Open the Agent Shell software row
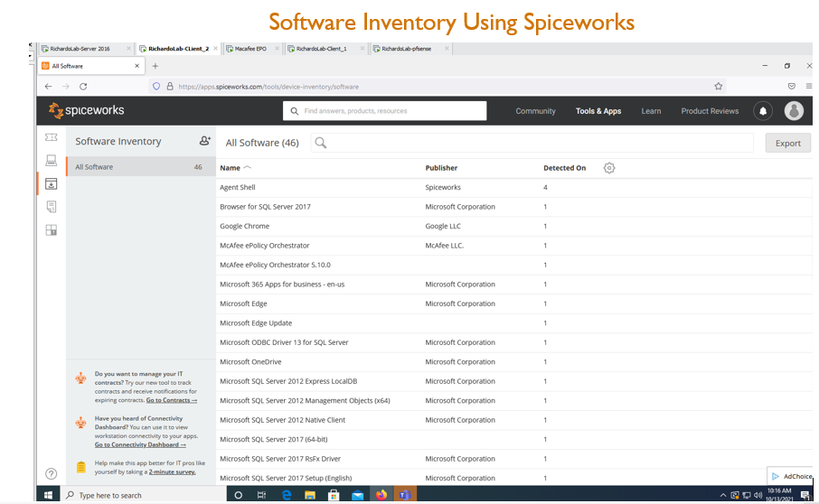The width and height of the screenshot is (819, 504). click(514, 187)
